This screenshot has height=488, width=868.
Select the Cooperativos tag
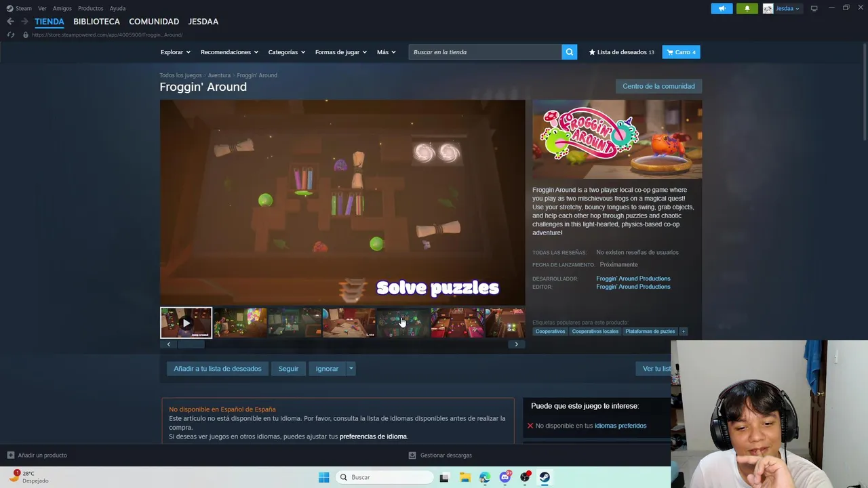coord(550,331)
